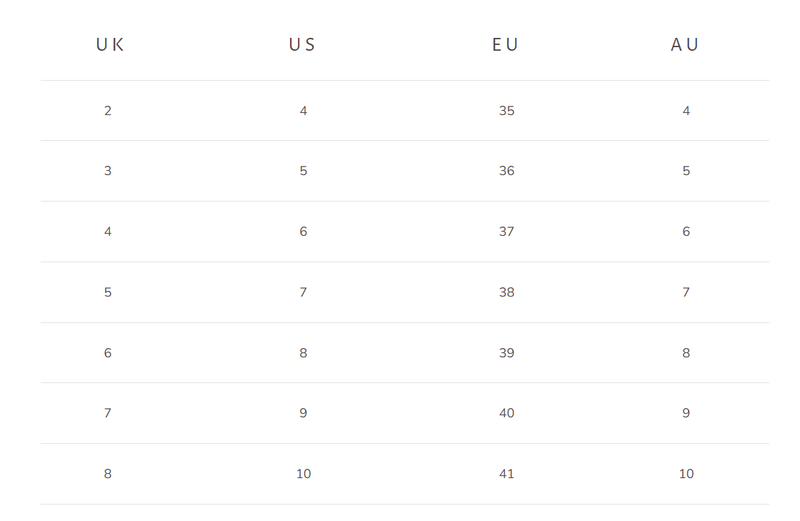Click EU size 36 value
This screenshot has height=521, width=800.
[x=506, y=171]
